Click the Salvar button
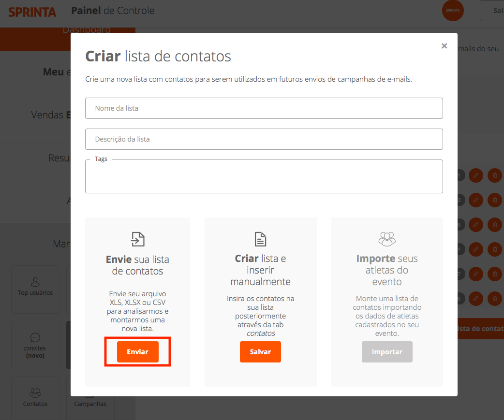 (260, 351)
